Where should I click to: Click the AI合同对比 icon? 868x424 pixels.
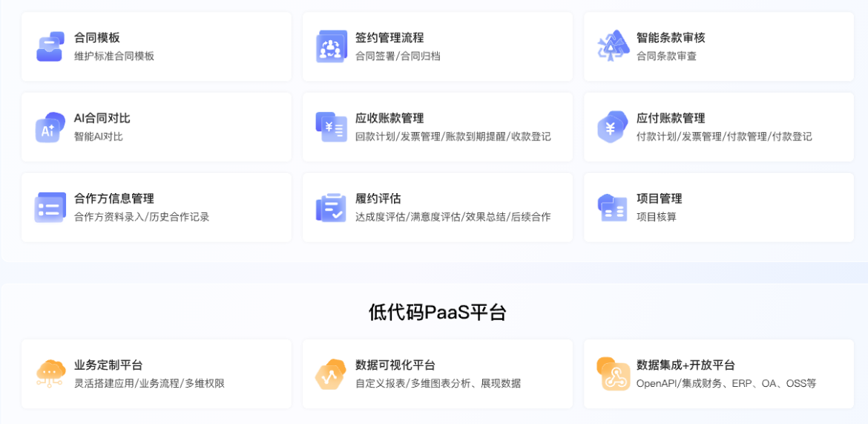tap(50, 127)
